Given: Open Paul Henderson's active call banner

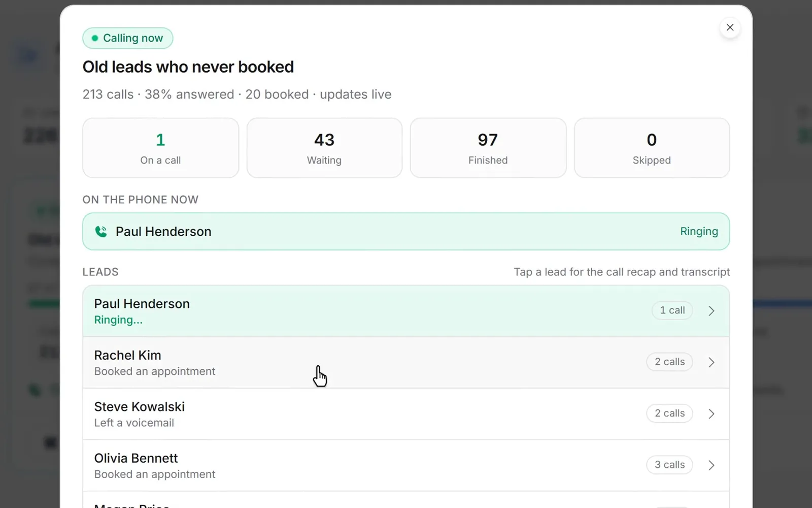Looking at the screenshot, I should (x=406, y=232).
